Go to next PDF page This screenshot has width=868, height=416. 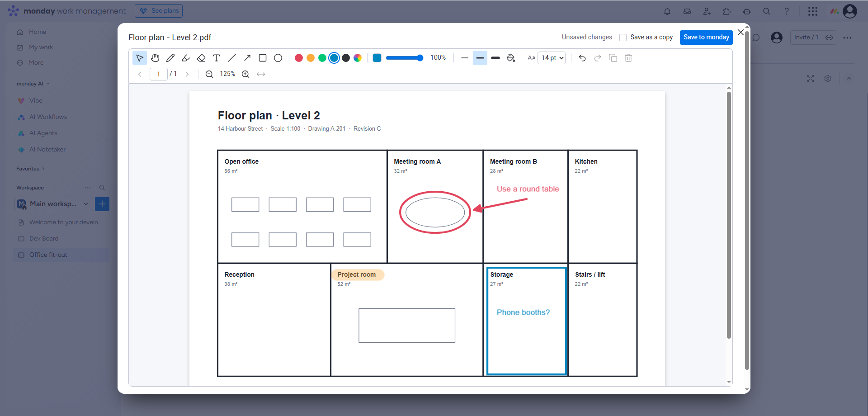(187, 74)
